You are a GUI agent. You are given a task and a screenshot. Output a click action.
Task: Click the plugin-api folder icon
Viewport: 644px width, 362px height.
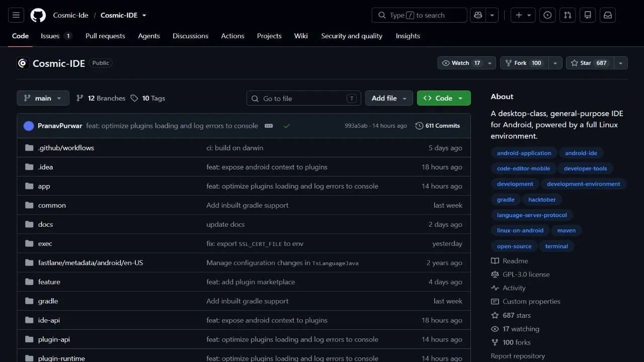click(x=29, y=339)
